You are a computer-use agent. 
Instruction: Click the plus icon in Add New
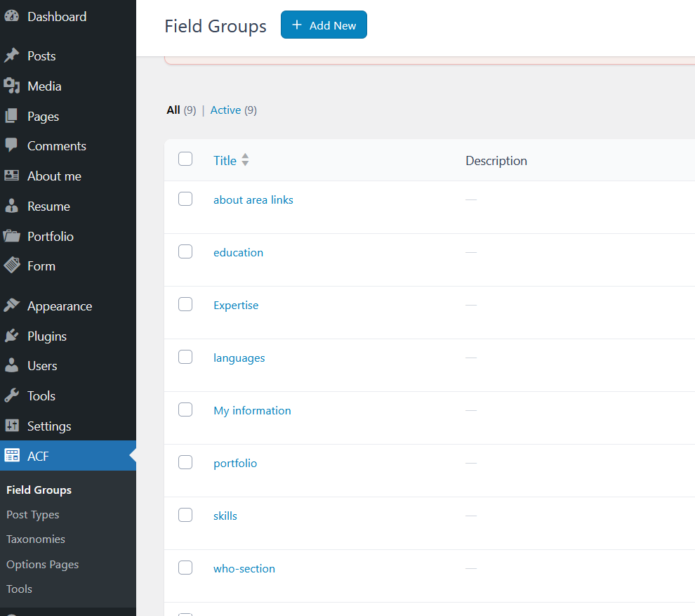click(x=296, y=25)
